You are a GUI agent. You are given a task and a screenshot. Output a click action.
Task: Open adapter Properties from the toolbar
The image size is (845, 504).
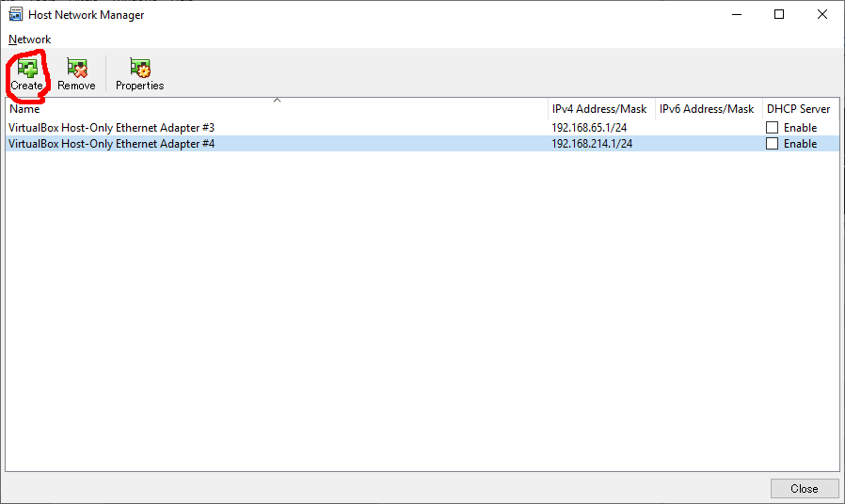point(139,74)
